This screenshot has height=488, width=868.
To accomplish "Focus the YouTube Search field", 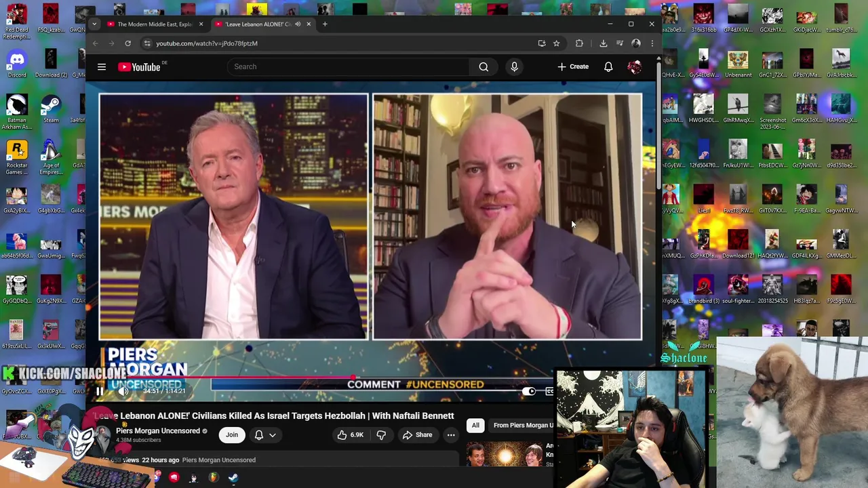I will (x=349, y=66).
